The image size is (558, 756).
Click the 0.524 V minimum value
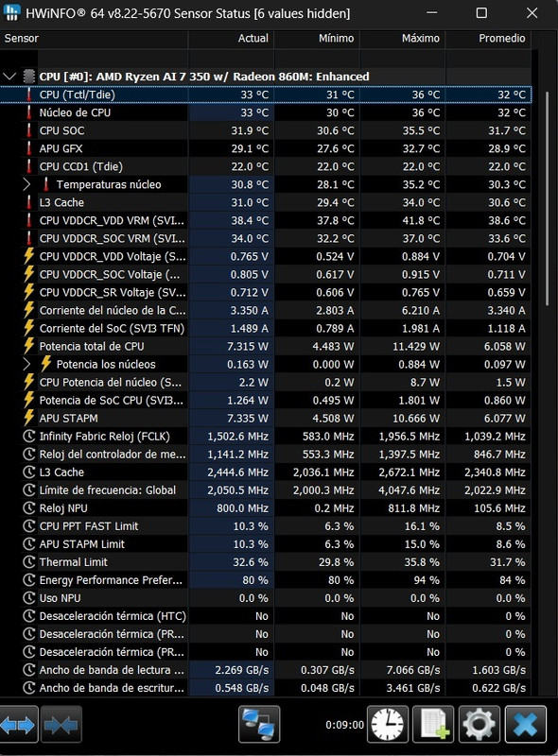click(x=335, y=256)
